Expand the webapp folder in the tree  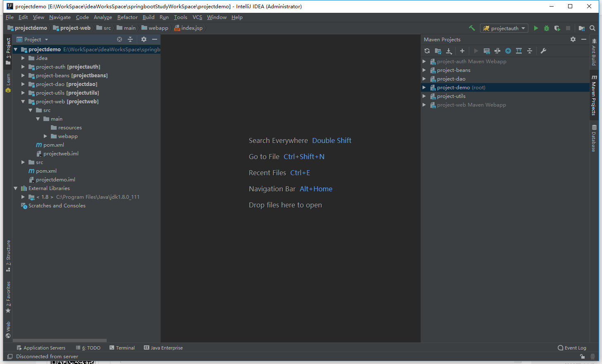point(45,136)
